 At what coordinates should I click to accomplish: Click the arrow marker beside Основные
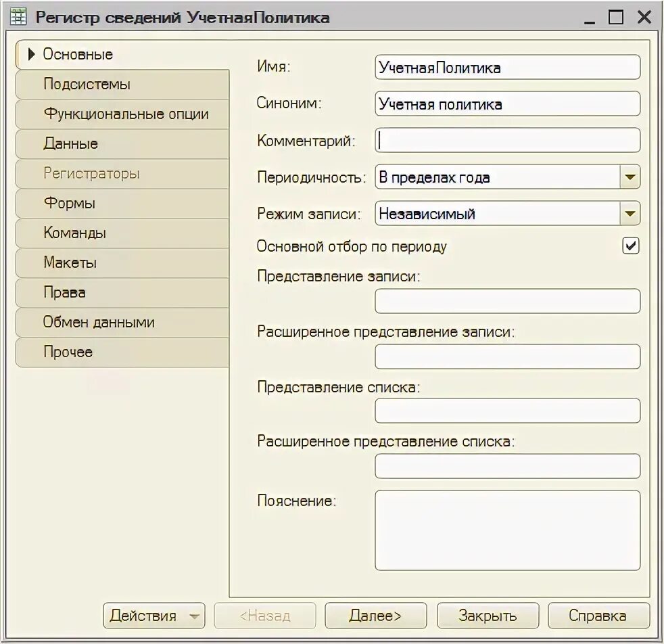[x=31, y=54]
